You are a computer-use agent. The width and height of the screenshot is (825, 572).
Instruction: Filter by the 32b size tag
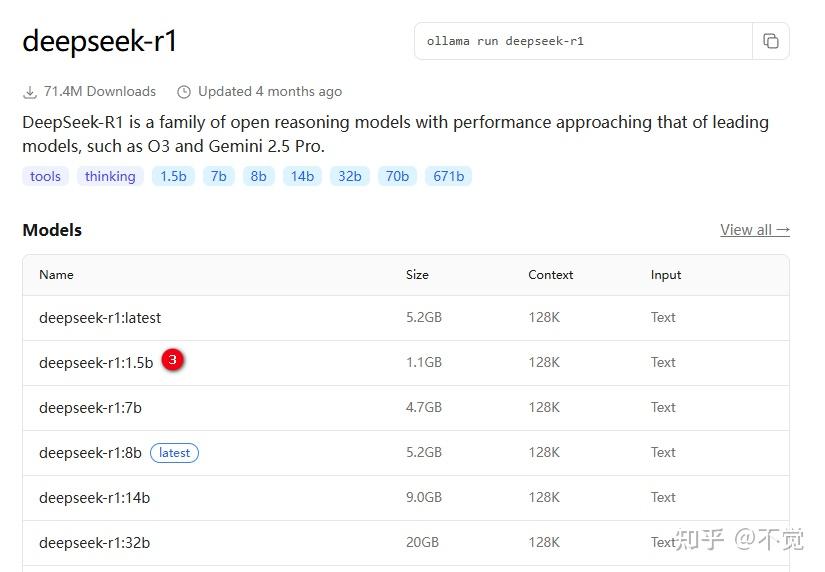point(349,177)
